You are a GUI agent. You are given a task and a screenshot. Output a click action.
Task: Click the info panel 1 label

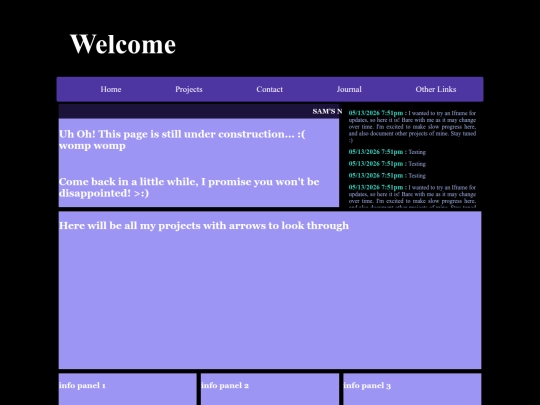82,385
